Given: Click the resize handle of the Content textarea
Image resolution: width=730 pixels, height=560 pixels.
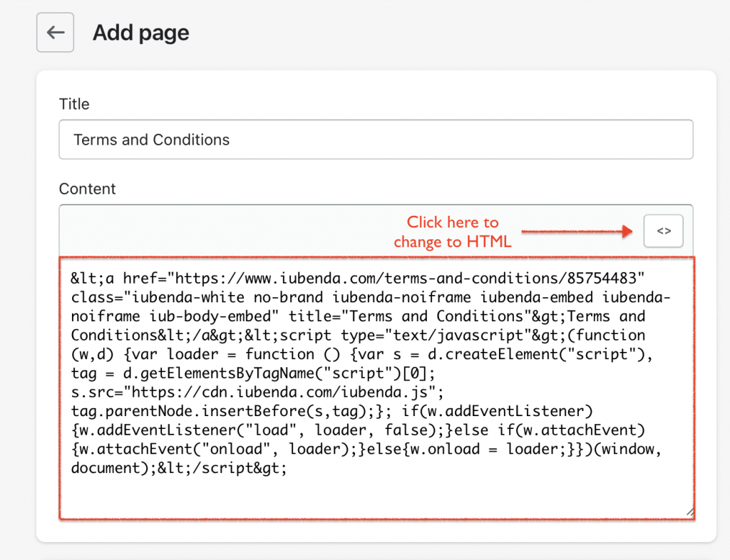Looking at the screenshot, I should tap(689, 512).
